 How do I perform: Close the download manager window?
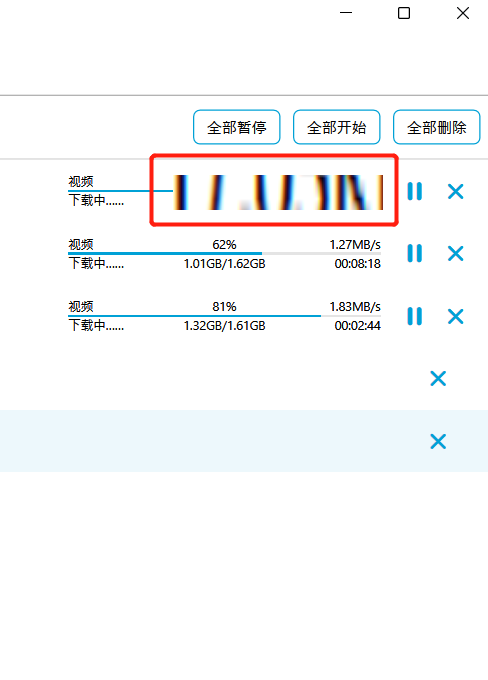[463, 13]
